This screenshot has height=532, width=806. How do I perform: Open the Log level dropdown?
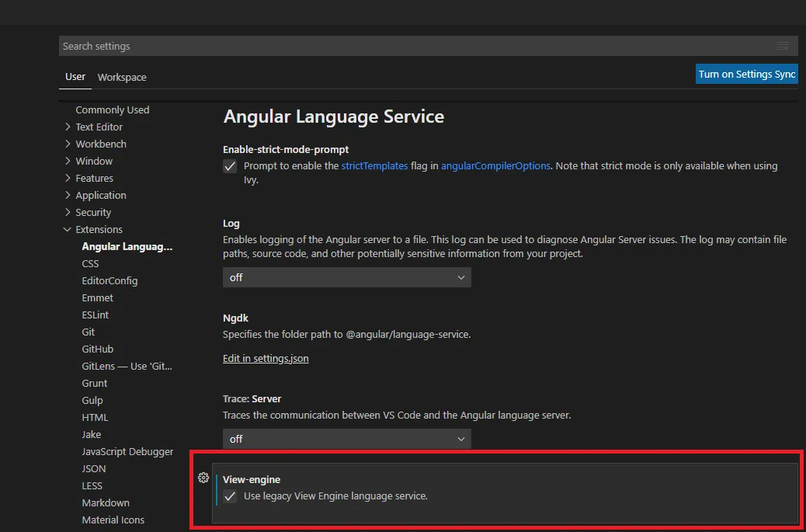pyautogui.click(x=347, y=277)
